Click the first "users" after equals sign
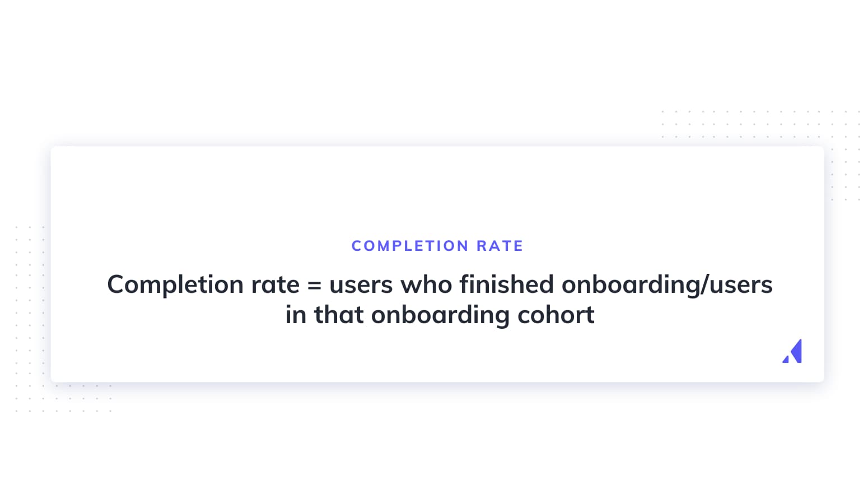Screen dimensions: 868x504 pos(361,285)
